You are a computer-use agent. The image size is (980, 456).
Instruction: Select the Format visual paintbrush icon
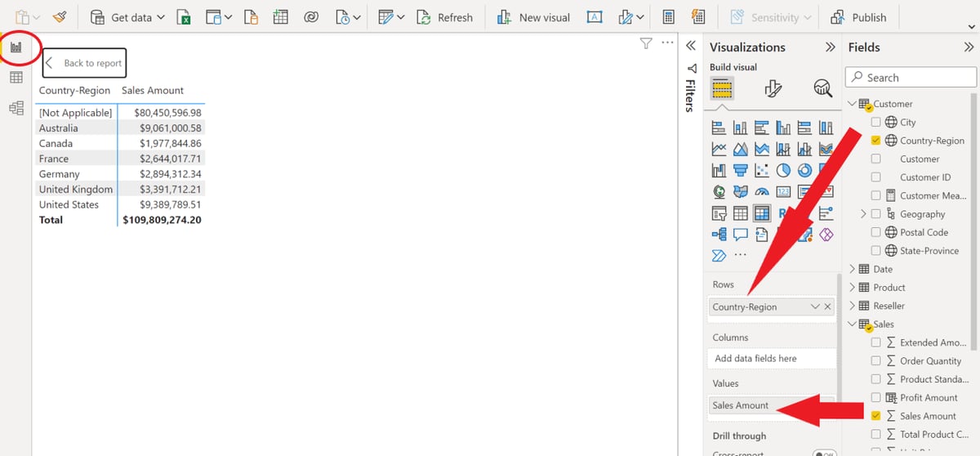point(772,88)
